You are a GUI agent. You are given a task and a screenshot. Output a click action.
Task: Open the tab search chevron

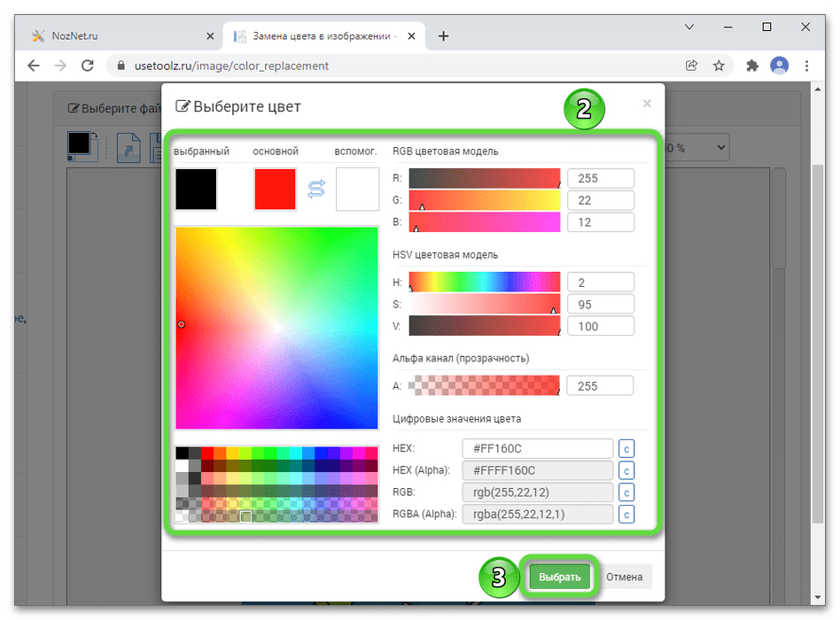[x=689, y=27]
